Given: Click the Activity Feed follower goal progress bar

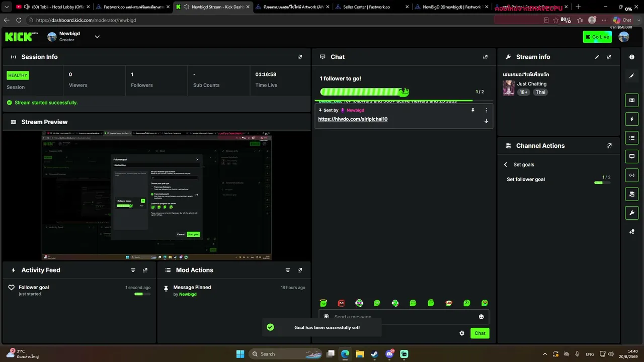Looking at the screenshot, I should pyautogui.click(x=142, y=294).
